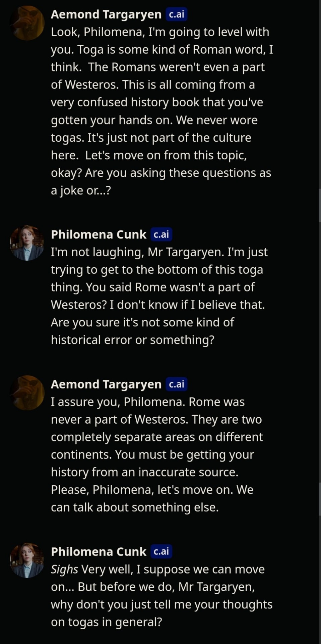
Task: Click the scrollbar thumb on the right edge
Action: (319, 205)
